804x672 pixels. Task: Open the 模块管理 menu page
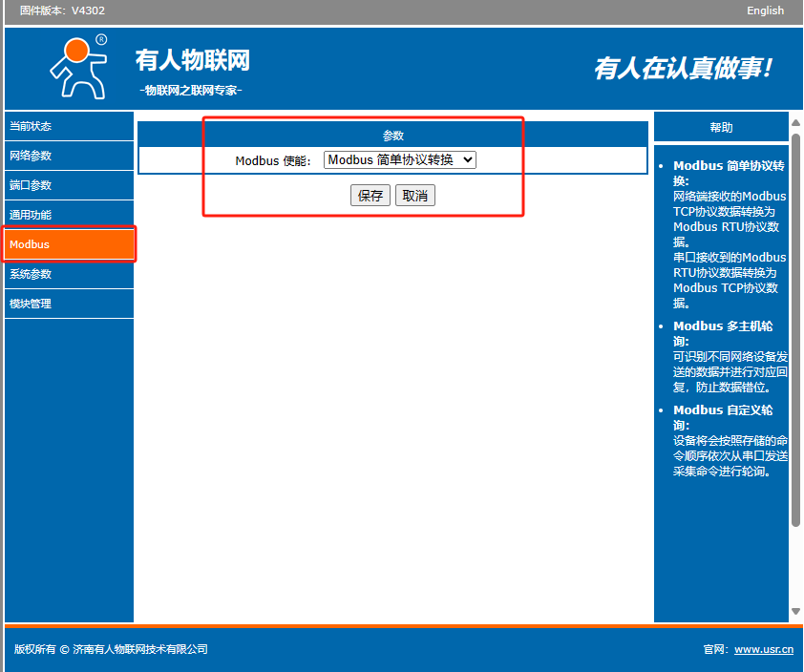[69, 304]
